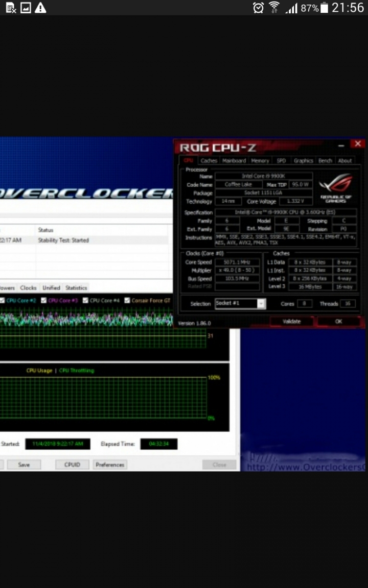368x588 pixels.
Task: Switch to the Memory tab
Action: point(260,160)
